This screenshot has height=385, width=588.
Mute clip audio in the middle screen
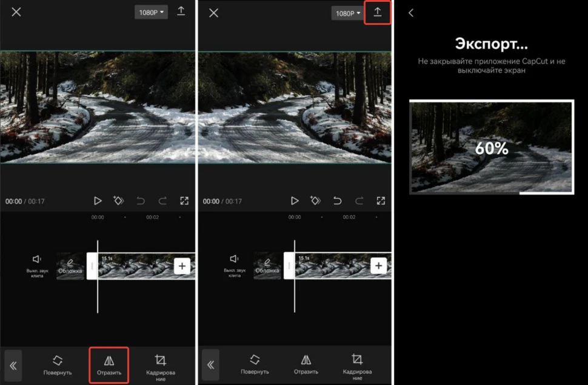[x=235, y=266]
